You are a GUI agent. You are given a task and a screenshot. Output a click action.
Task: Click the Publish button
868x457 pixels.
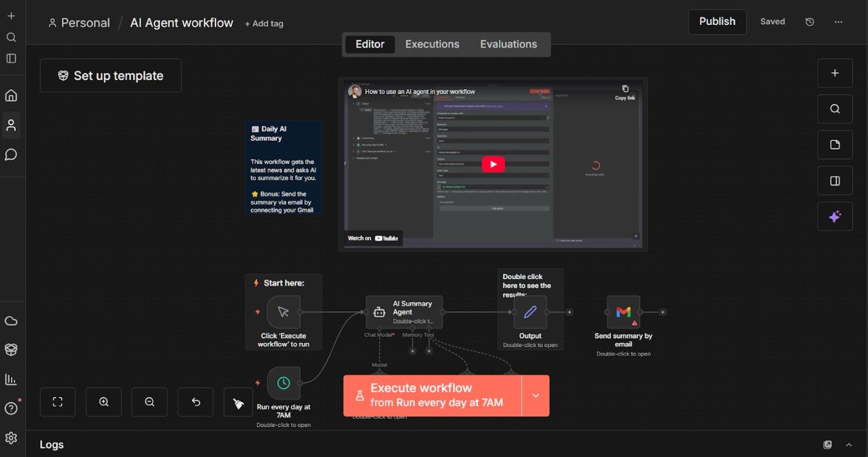(717, 21)
